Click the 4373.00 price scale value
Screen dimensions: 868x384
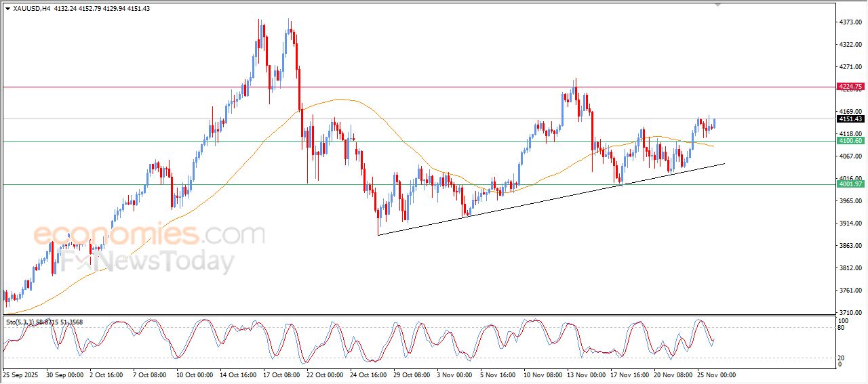pos(850,22)
